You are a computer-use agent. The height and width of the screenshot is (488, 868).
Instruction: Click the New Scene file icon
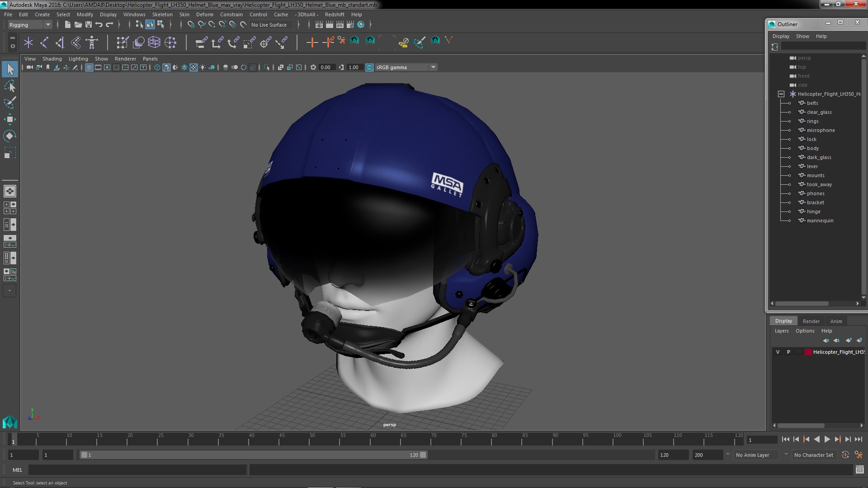click(67, 25)
